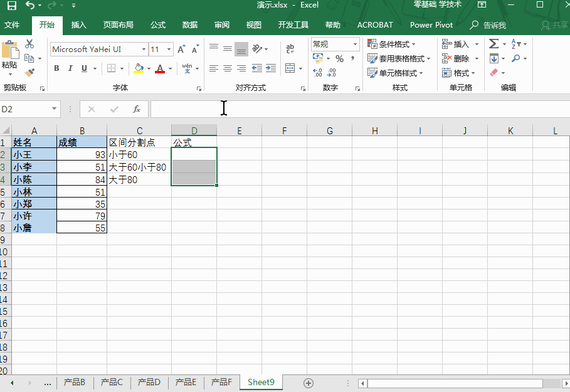Viewport: 570px width, 392px height.
Task: Increase font size with the larger A
Action: [181, 49]
